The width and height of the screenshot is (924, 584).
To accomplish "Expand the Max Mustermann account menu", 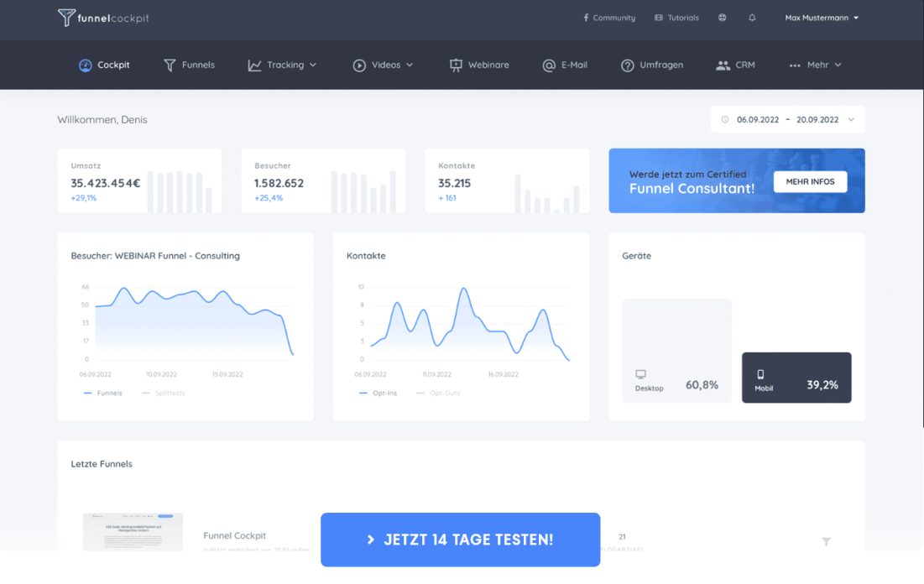I will pyautogui.click(x=822, y=18).
